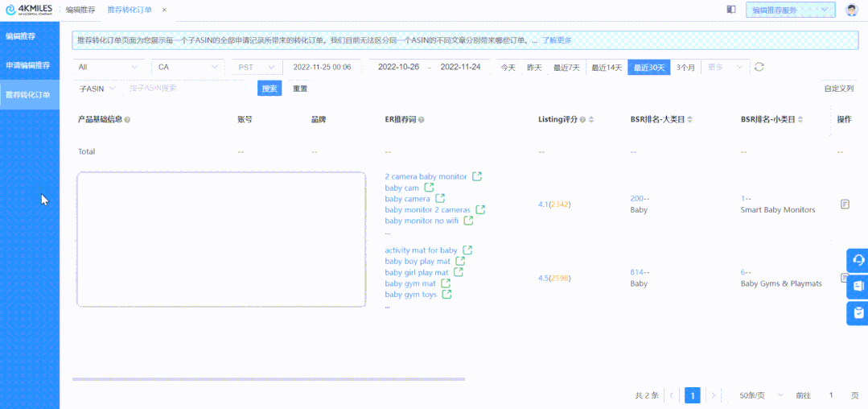Click the 了解更多 link in the banner

tap(557, 40)
